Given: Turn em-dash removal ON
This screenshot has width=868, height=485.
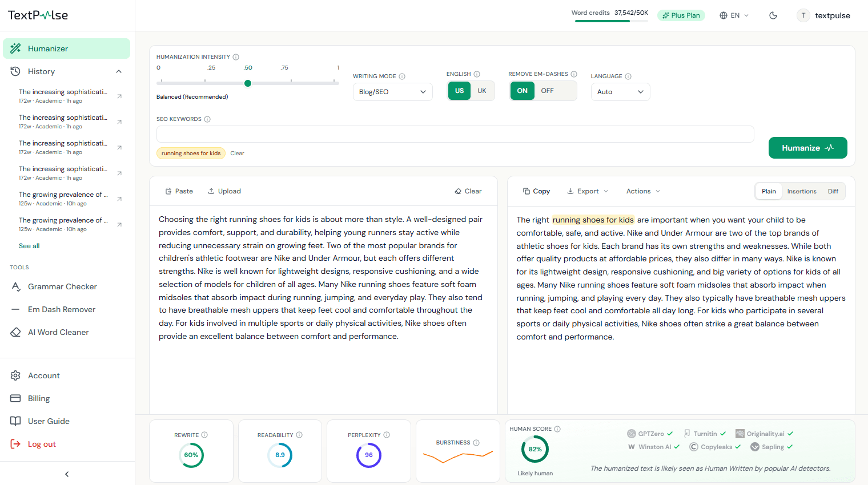Looking at the screenshot, I should click(x=523, y=91).
